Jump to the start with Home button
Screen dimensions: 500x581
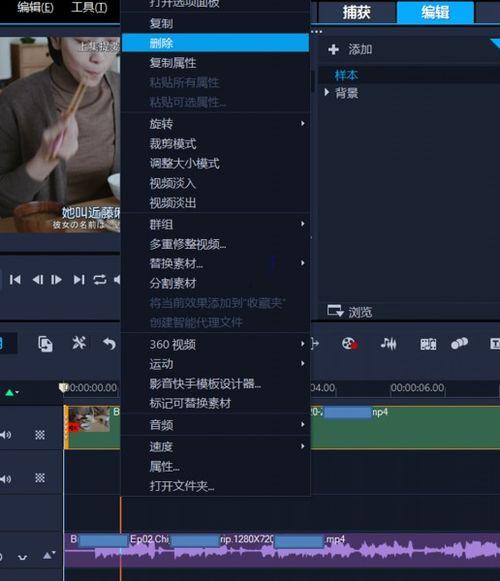[x=15, y=279]
